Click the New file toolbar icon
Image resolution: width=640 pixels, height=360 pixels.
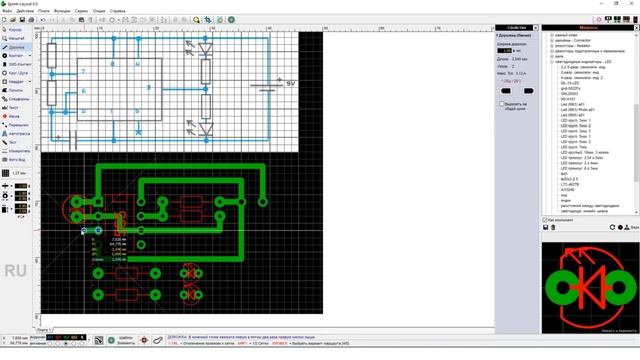(4, 20)
